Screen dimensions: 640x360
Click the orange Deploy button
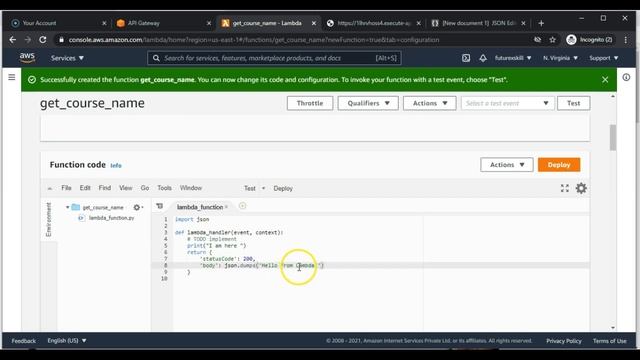[559, 164]
